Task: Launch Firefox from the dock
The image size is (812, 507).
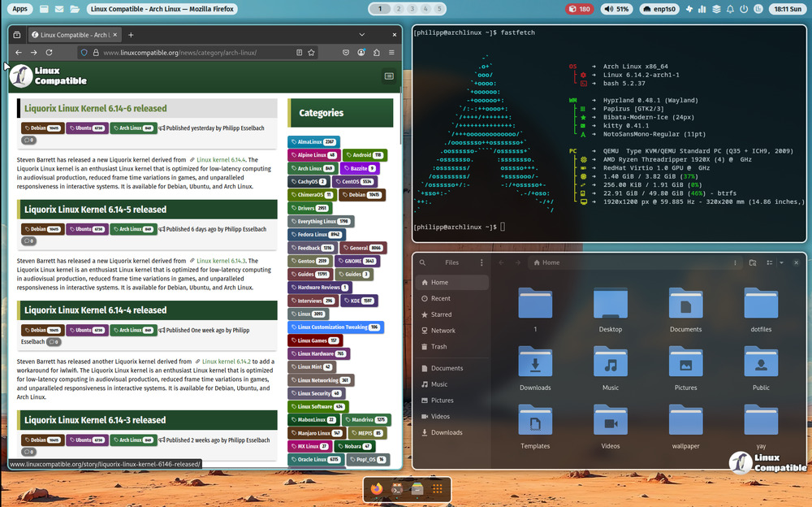Action: point(377,488)
